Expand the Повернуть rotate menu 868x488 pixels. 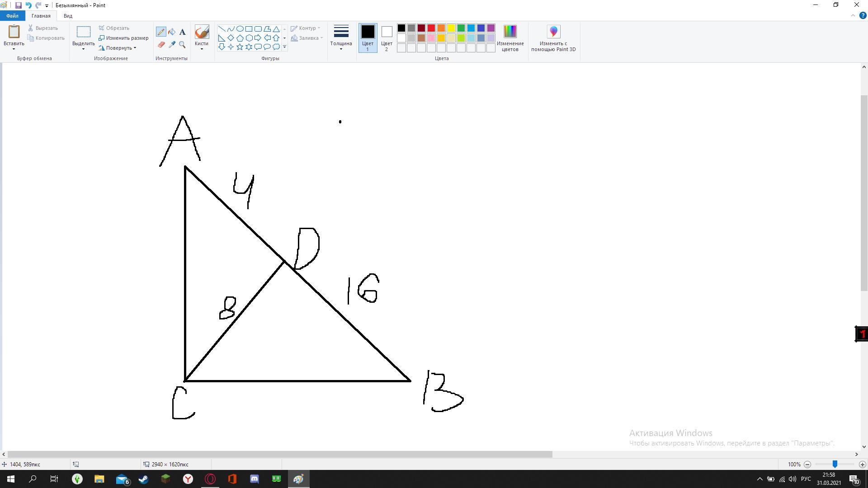point(118,48)
